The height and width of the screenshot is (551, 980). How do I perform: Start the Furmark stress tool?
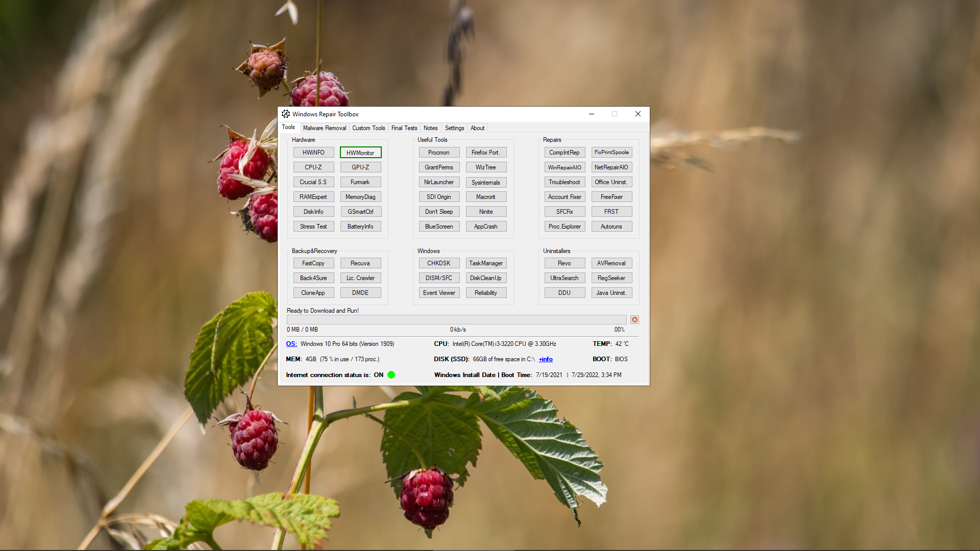click(360, 182)
